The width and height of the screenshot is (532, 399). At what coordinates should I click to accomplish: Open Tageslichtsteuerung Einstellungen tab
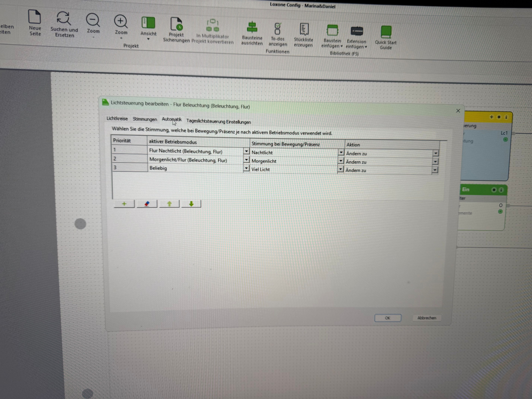click(x=219, y=122)
